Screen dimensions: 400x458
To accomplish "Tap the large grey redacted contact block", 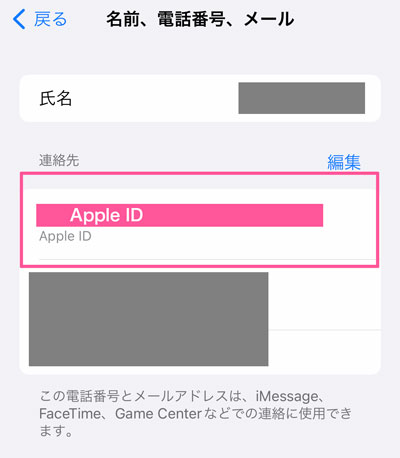I will (x=148, y=319).
